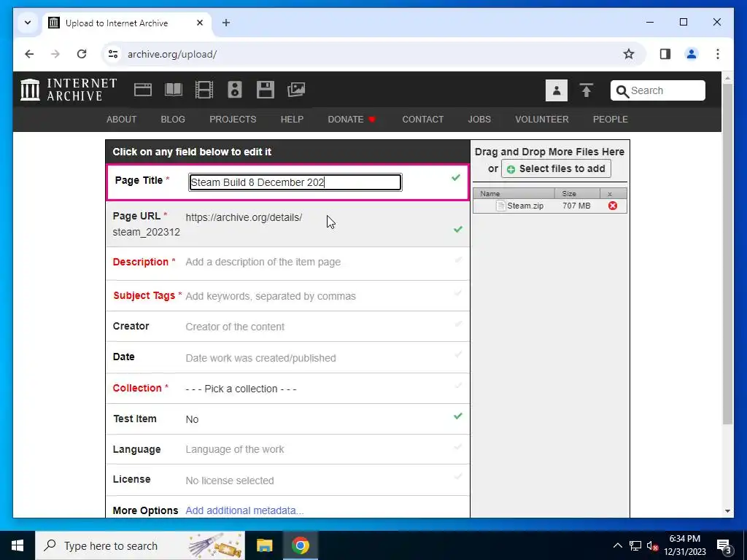Click the Select files to add button
The width and height of the screenshot is (747, 560).
point(556,169)
